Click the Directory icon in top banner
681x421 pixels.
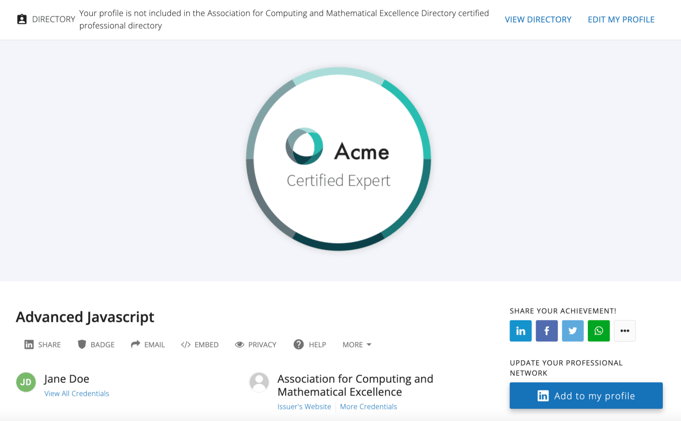22,19
